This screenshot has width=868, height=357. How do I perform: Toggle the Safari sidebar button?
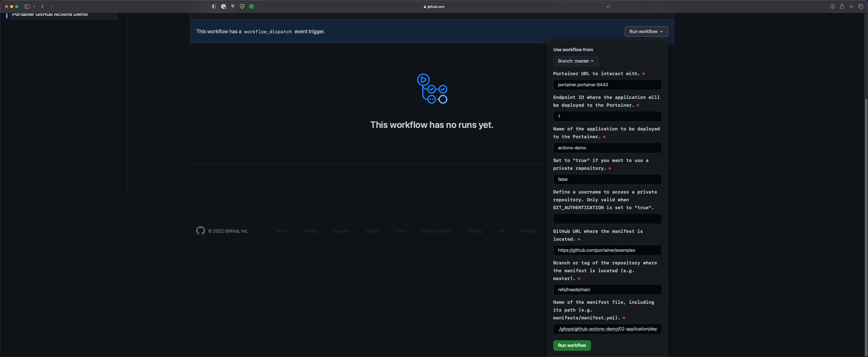click(x=27, y=6)
